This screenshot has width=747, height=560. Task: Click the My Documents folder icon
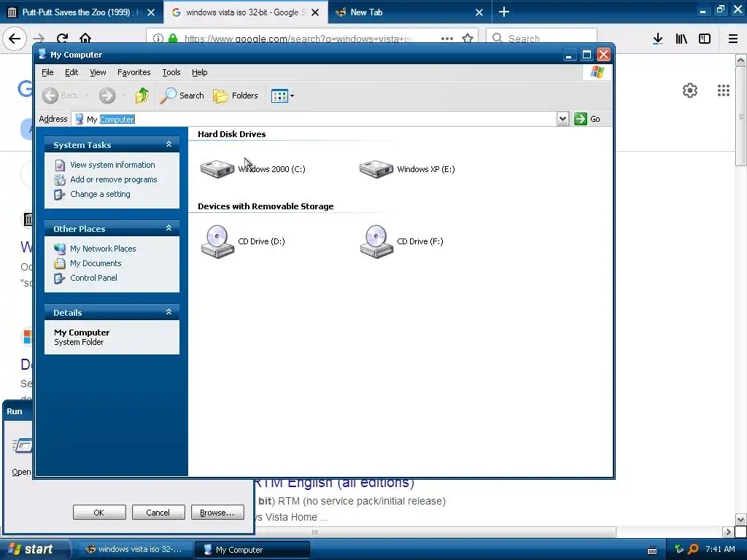click(60, 263)
